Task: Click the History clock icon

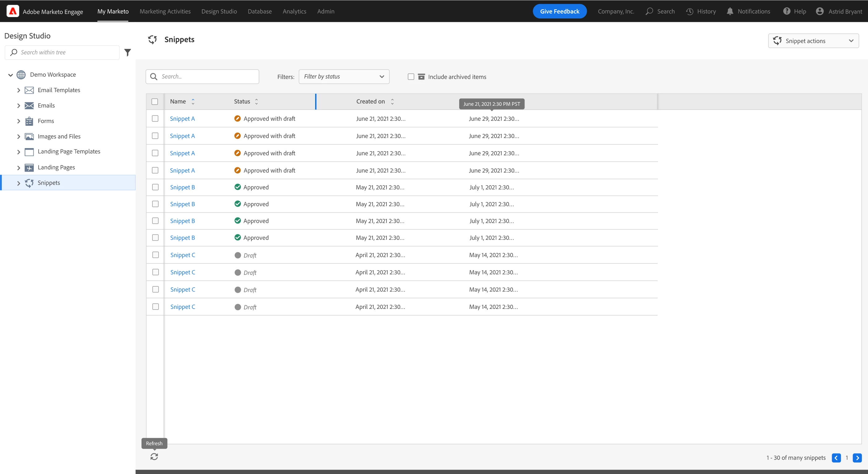Action: click(689, 11)
